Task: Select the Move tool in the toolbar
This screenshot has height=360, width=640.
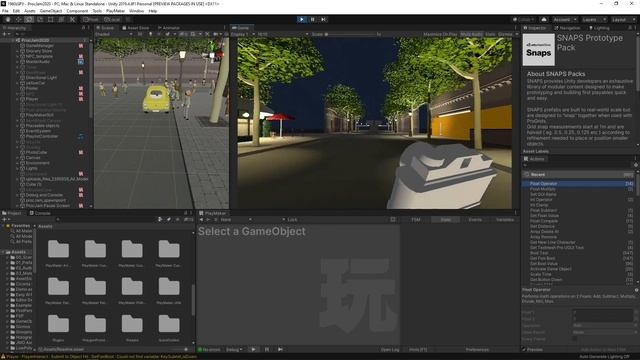Action: coord(18,19)
